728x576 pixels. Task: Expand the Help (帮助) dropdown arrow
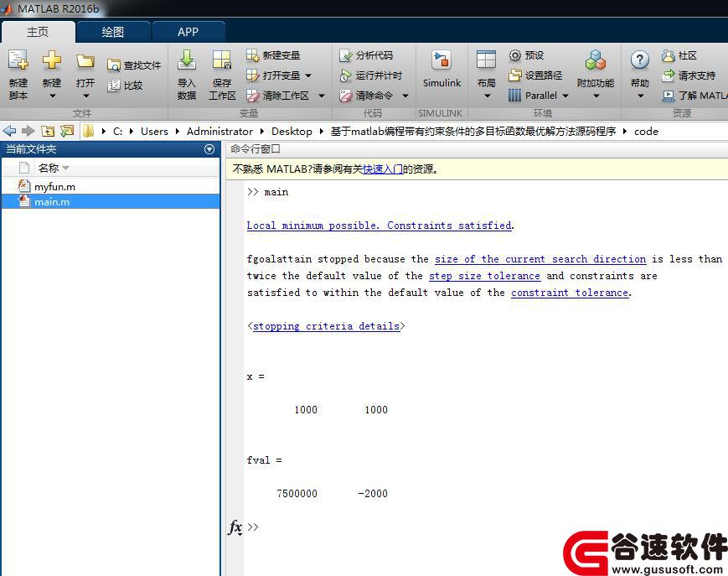[640, 96]
